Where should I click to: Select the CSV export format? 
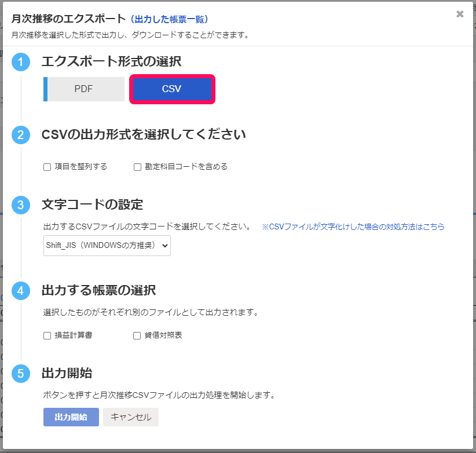click(172, 89)
